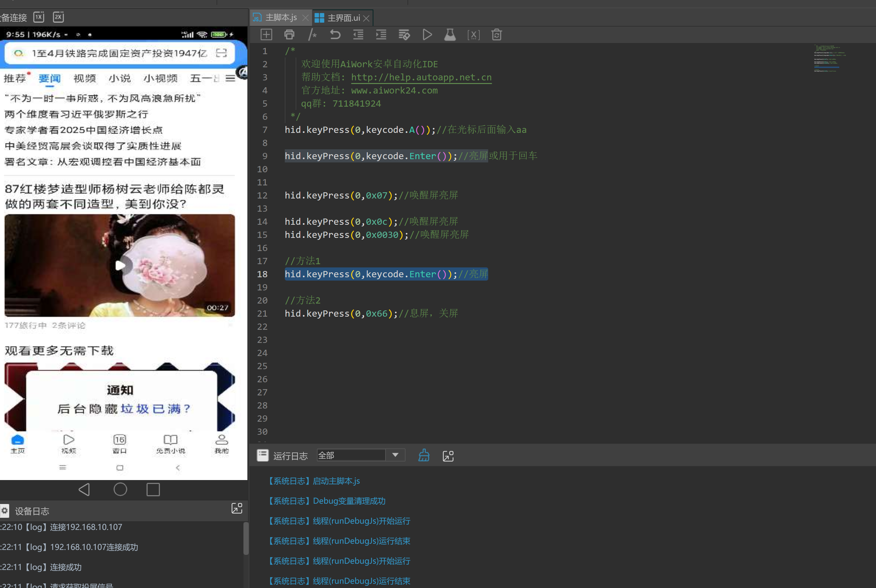Viewport: 876px width, 588px height.
Task: Click the code minimap overview
Action: (x=829, y=58)
